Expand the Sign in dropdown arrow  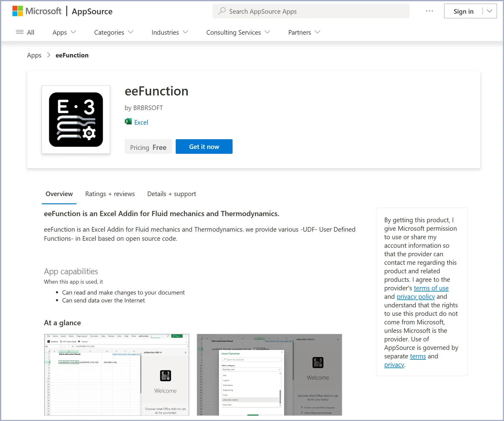(x=489, y=11)
